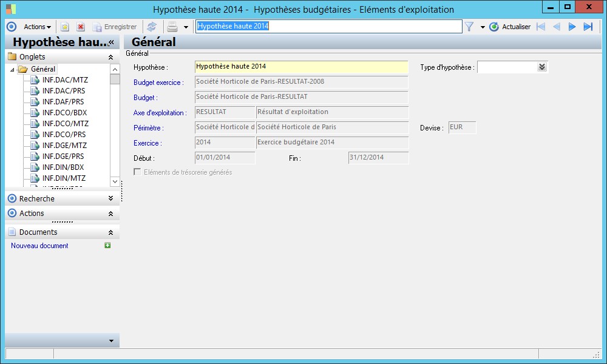Collapse the Onglets section
This screenshot has height=364, width=607.
tap(110, 57)
